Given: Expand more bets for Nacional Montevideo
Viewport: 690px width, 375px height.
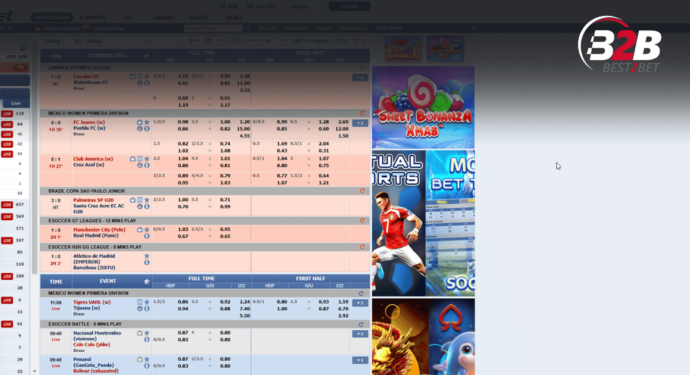Looking at the screenshot, I should pyautogui.click(x=360, y=334).
